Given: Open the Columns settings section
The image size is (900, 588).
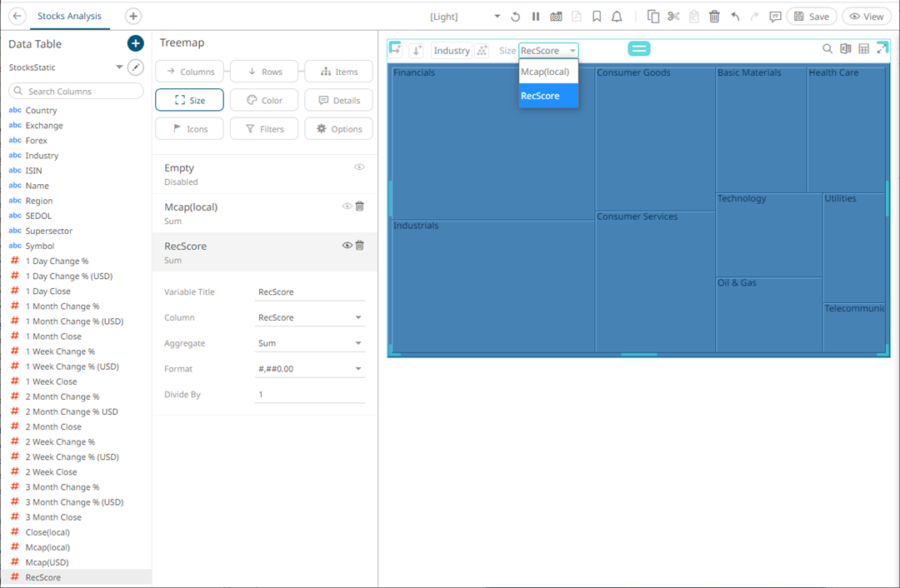Looking at the screenshot, I should point(189,72).
